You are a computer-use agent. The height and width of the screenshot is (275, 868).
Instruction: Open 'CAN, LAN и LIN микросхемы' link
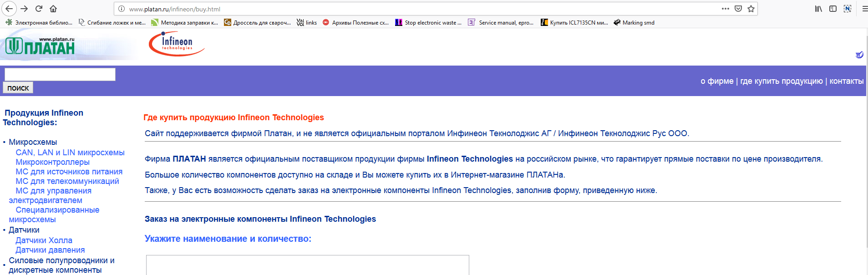[70, 153]
